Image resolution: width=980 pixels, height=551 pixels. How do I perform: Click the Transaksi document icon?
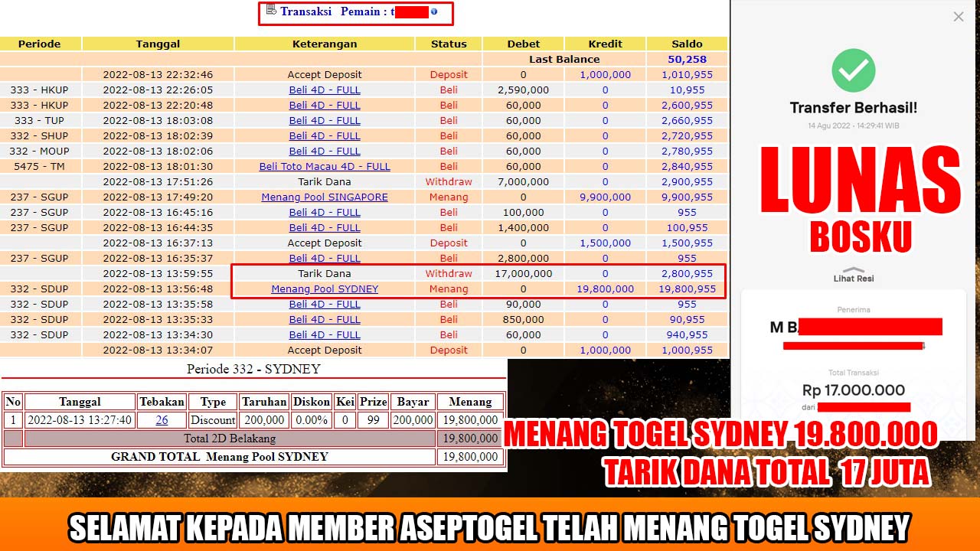[272, 11]
